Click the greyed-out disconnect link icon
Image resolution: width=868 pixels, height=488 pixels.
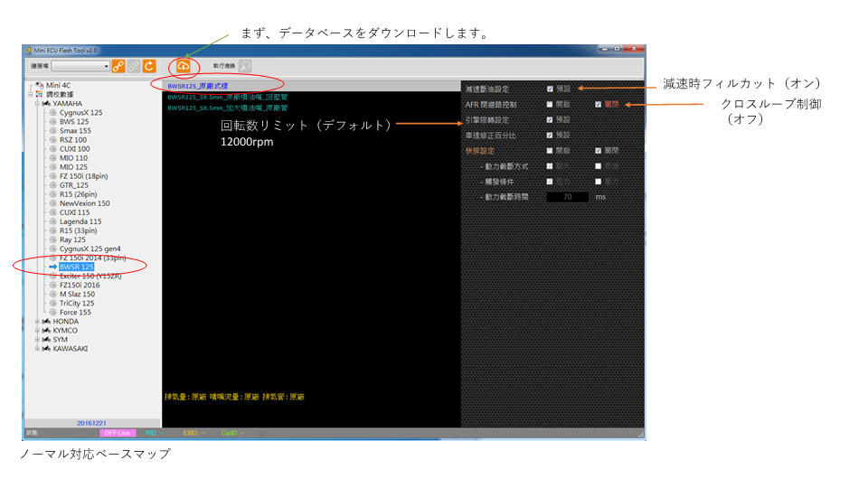point(134,66)
